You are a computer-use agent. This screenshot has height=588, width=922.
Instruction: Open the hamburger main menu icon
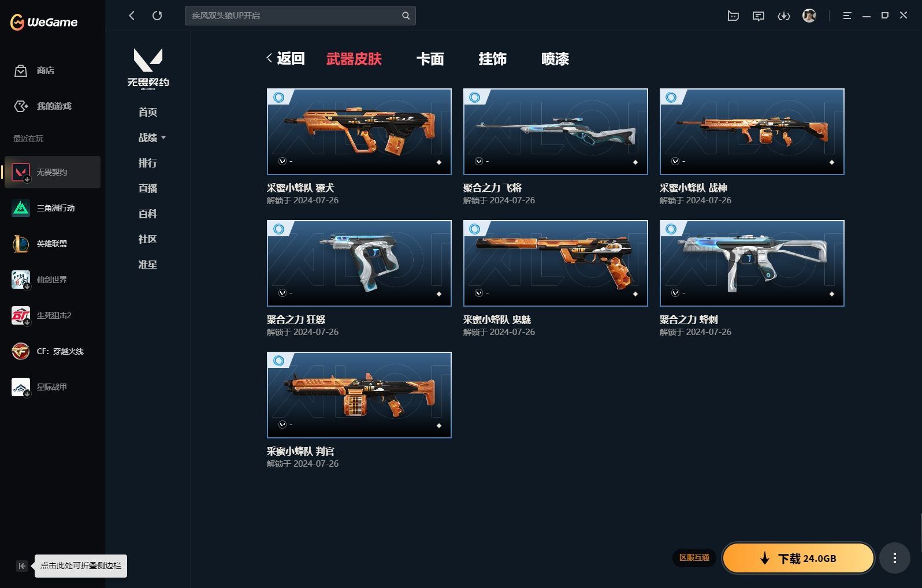pyautogui.click(x=847, y=16)
